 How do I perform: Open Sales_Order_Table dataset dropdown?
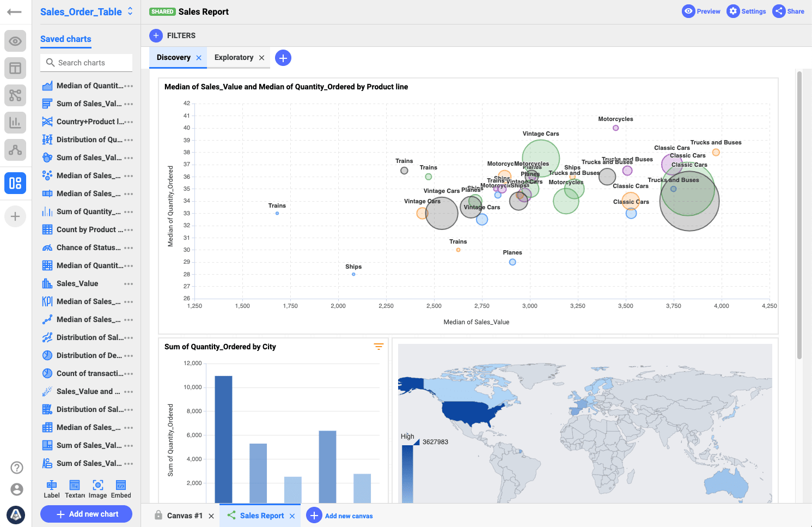coord(87,11)
